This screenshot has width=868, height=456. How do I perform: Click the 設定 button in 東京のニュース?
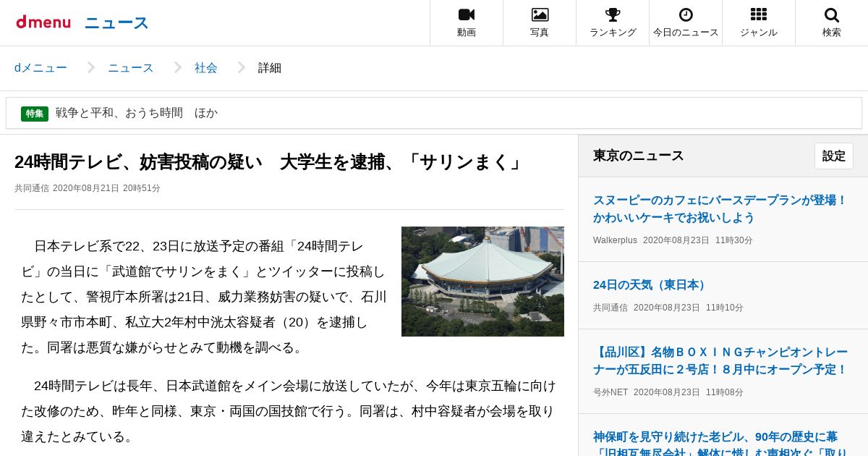pos(833,156)
